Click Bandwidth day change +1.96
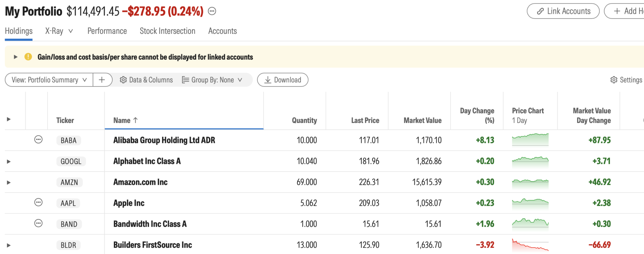Image resolution: width=644 pixels, height=254 pixels. (485, 224)
